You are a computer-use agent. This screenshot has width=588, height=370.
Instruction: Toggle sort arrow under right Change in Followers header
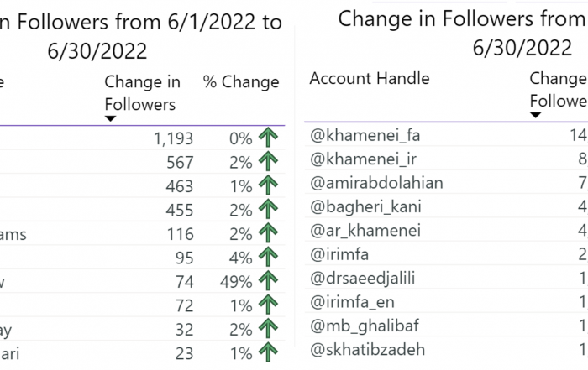coord(536,115)
